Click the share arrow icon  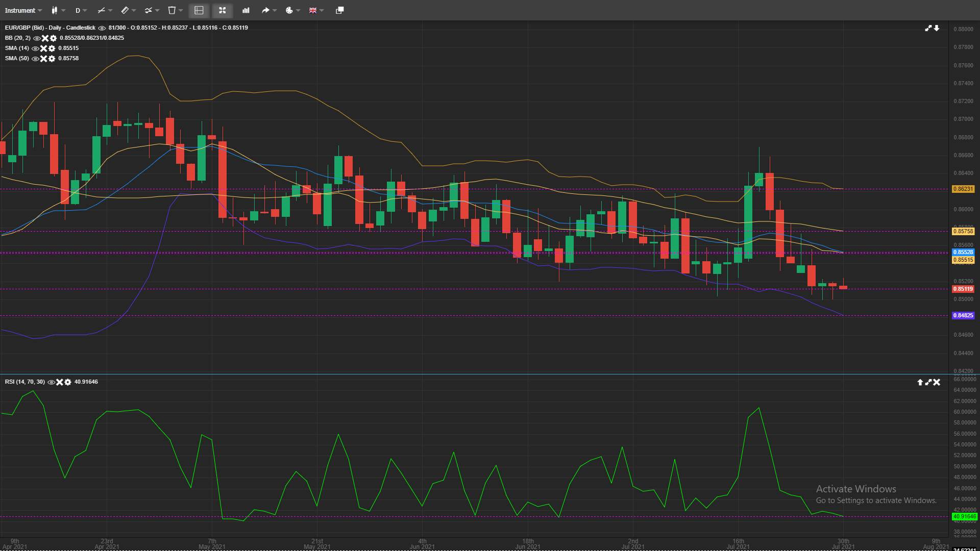[x=265, y=10]
